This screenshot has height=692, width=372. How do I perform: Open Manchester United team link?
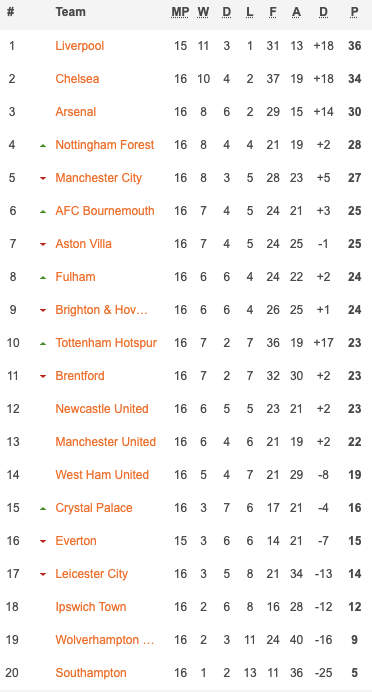105,442
